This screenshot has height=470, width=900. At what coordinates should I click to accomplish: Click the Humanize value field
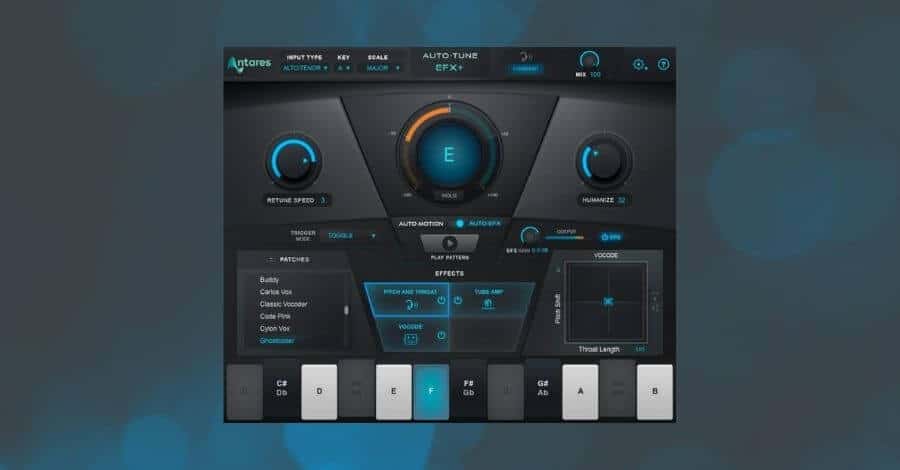pyautogui.click(x=622, y=200)
